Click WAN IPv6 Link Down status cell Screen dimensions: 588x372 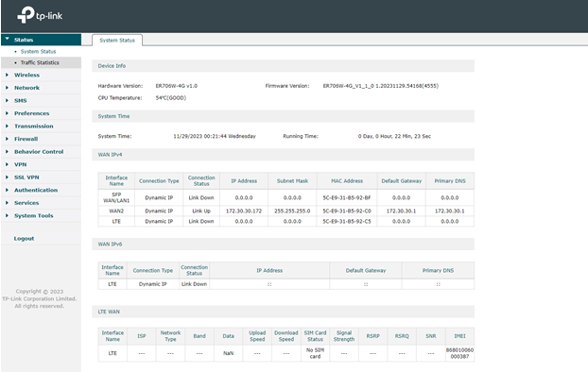click(x=194, y=284)
